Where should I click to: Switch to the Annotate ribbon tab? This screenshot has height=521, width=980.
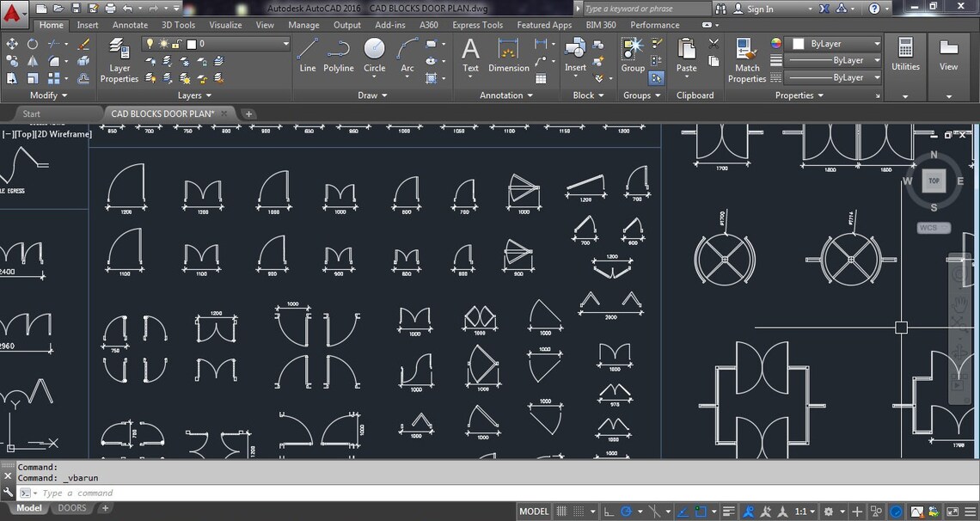tap(130, 25)
